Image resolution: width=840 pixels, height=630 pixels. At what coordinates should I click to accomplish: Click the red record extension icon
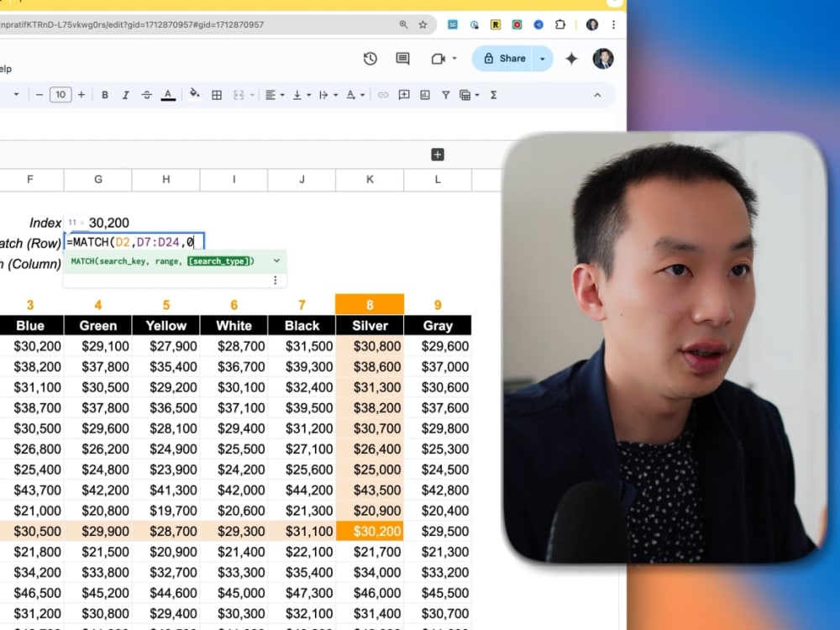pos(517,24)
